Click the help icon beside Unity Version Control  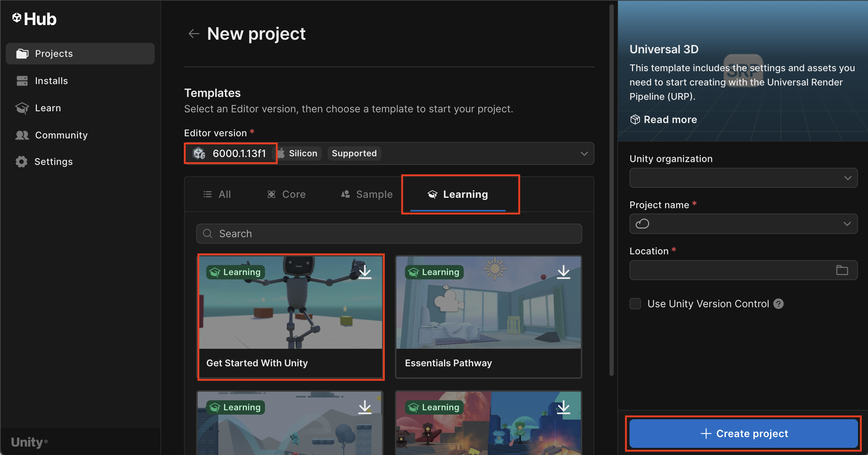(x=778, y=304)
